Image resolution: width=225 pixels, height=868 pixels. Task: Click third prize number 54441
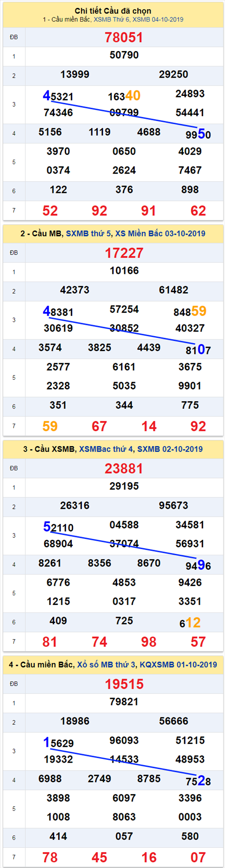coord(190,113)
